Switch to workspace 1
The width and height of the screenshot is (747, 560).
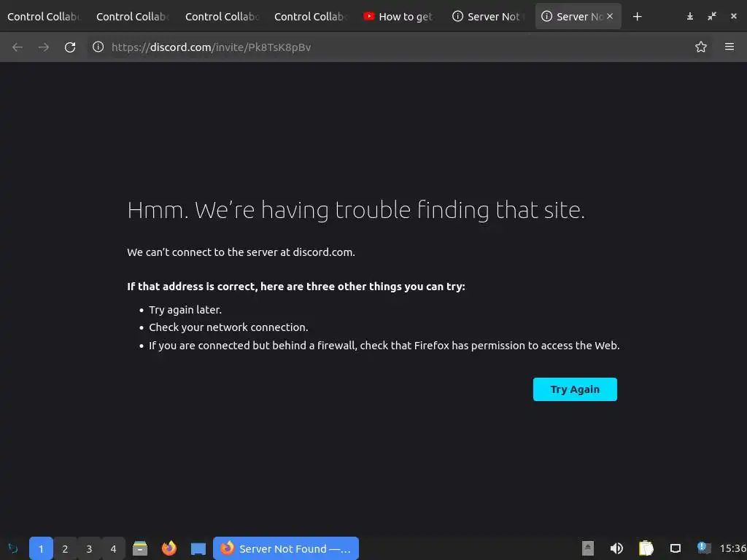click(x=41, y=548)
